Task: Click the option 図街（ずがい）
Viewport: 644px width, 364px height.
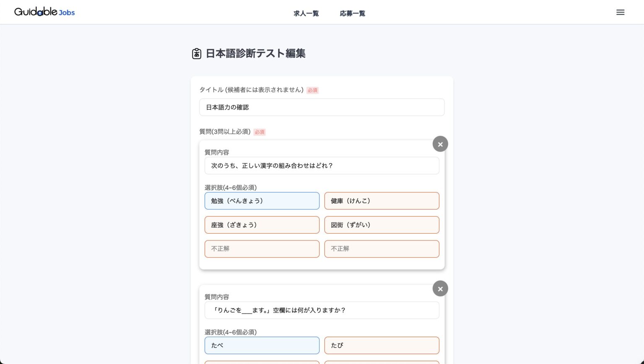Action: point(382,225)
